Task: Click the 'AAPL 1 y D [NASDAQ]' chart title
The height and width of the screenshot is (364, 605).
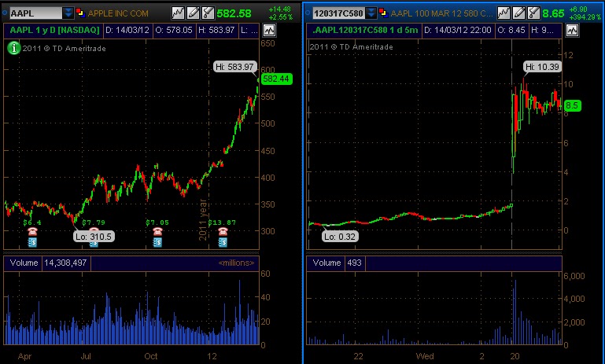Action: click(x=54, y=30)
